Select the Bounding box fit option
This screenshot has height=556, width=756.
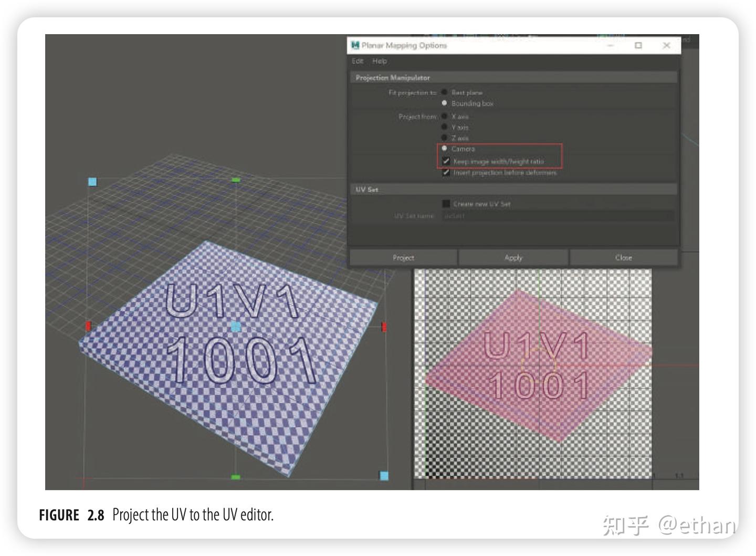point(444,103)
